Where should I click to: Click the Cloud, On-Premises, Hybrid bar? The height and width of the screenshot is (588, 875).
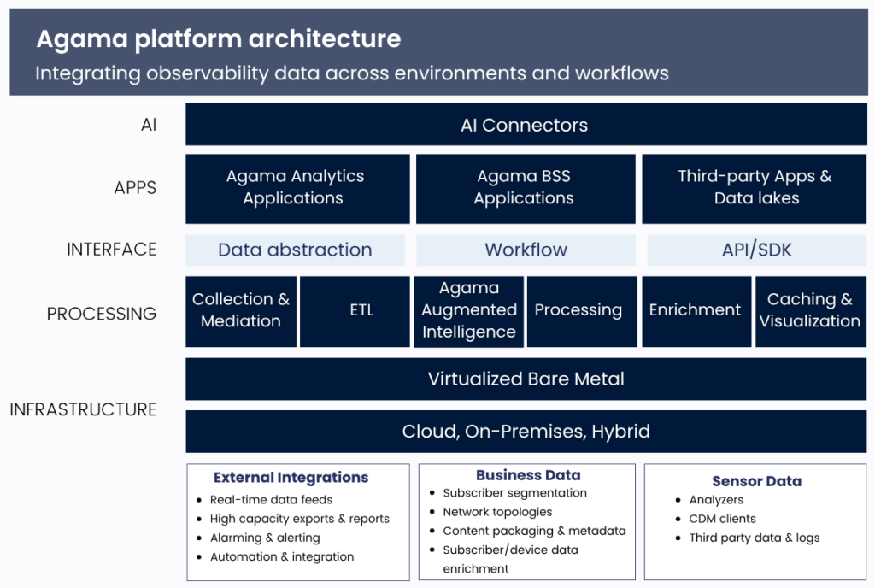(526, 432)
